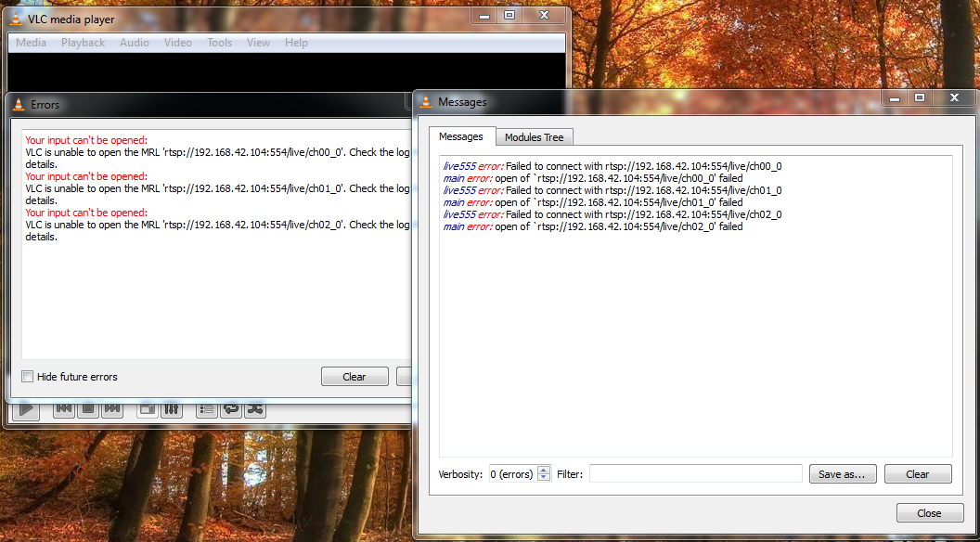Click the Save as... button
The width and height of the screenshot is (980, 542).
pos(843,474)
